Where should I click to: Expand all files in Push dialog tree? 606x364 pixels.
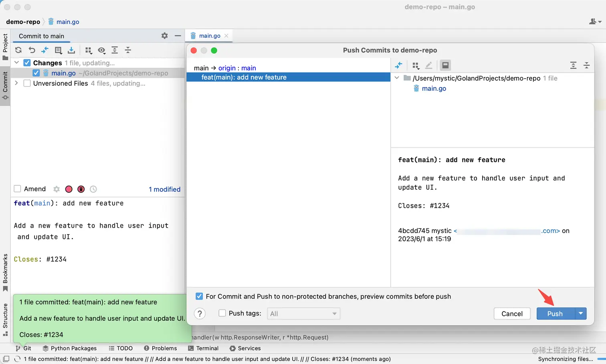574,65
